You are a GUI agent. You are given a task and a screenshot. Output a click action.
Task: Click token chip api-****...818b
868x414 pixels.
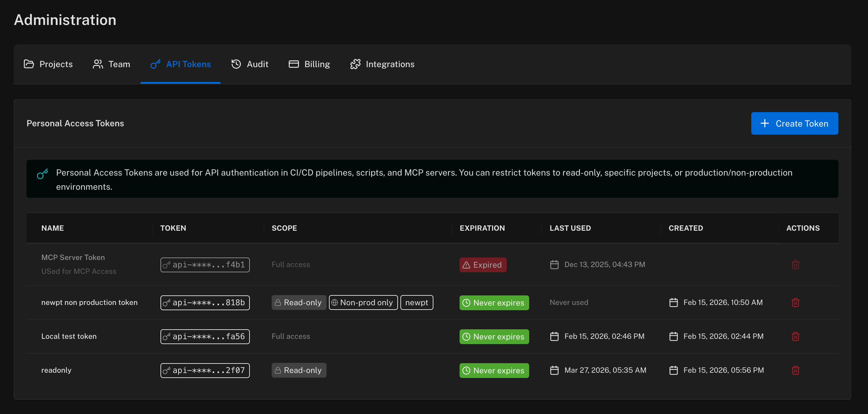click(205, 302)
